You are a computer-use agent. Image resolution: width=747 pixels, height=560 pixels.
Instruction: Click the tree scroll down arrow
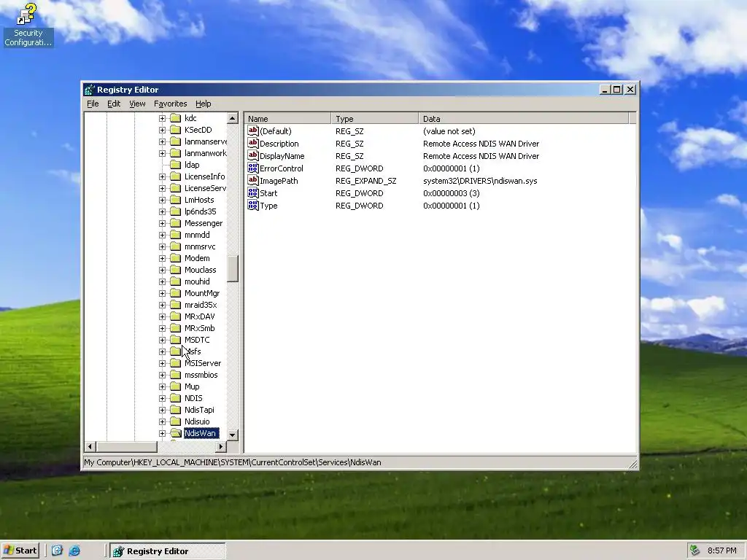click(x=233, y=435)
